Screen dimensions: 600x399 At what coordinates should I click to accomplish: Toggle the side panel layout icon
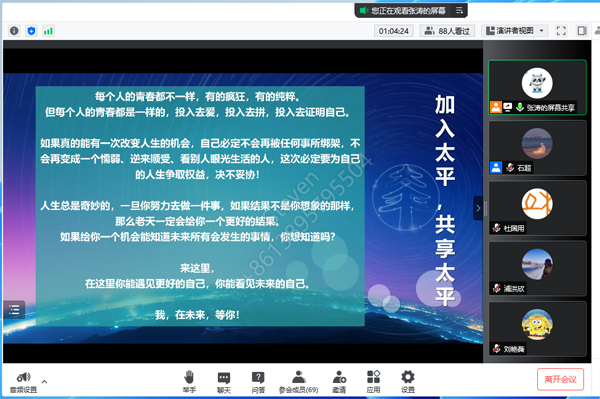(x=582, y=31)
